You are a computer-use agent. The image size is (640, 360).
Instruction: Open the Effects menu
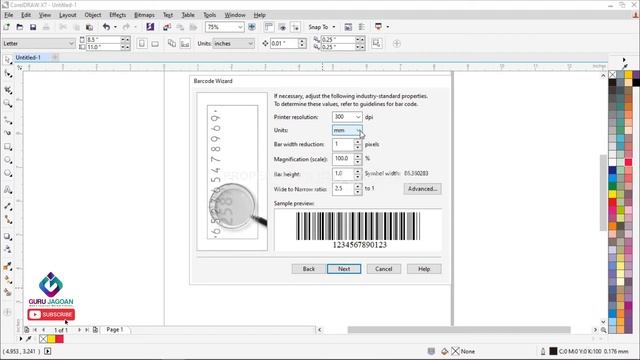click(118, 15)
